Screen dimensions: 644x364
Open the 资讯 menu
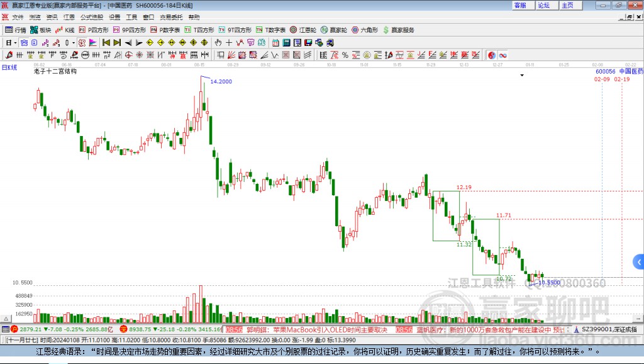52,17
